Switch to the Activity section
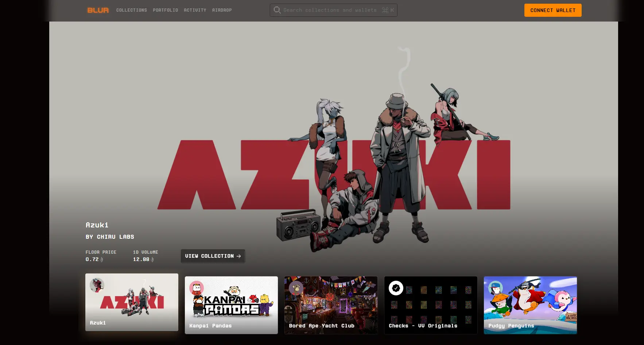Viewport: 644px width, 345px height. click(x=195, y=10)
